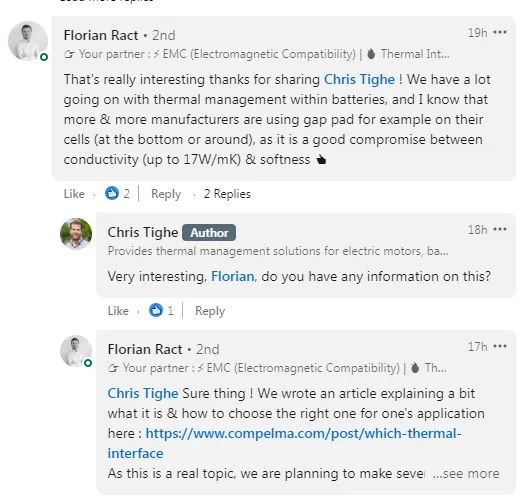Image resolution: width=529 pixels, height=498 pixels.
Task: Open options menu on Florian's 19h comment
Action: pyautogui.click(x=500, y=32)
